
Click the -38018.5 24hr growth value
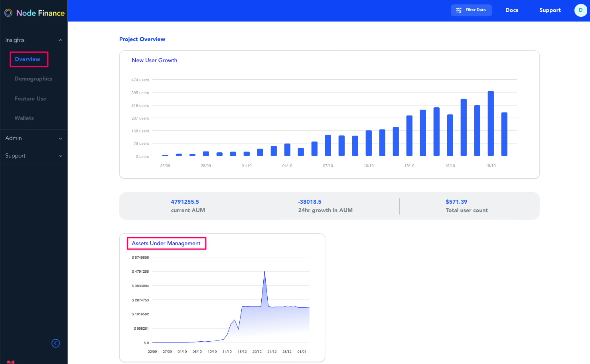pos(310,202)
